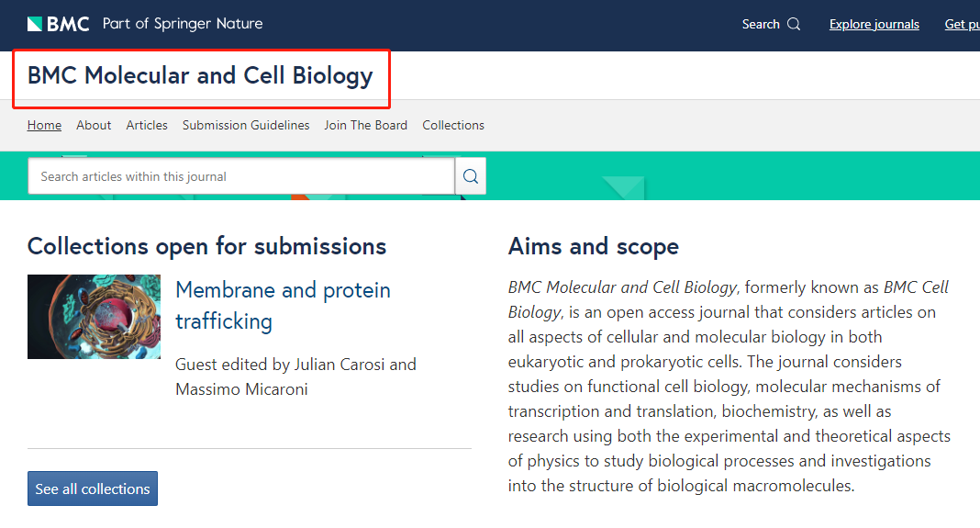The image size is (980, 528).
Task: Click the BMC logo in header
Action: (59, 24)
